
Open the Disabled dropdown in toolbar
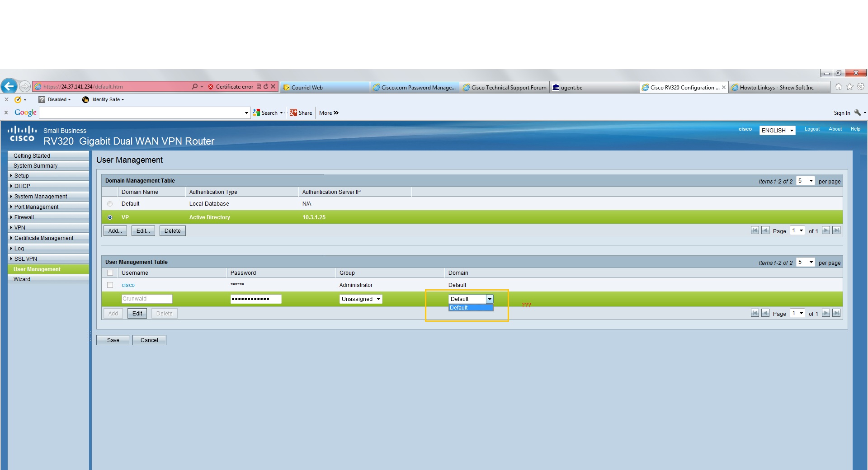tap(55, 99)
